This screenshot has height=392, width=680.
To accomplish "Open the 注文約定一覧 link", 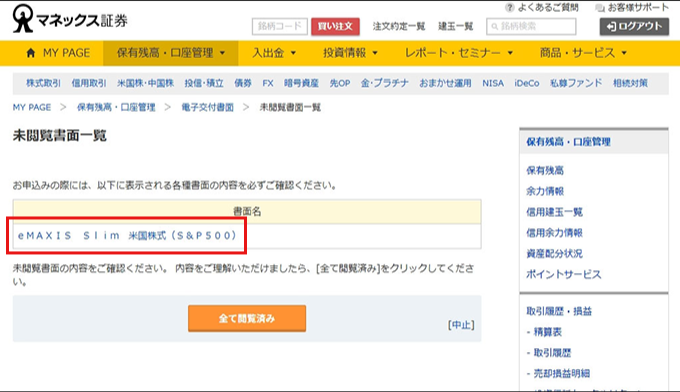I will click(x=399, y=26).
